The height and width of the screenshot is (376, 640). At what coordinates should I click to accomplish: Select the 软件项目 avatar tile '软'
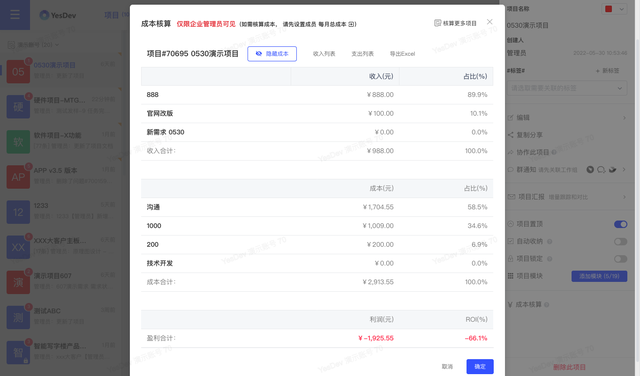pyautogui.click(x=18, y=142)
